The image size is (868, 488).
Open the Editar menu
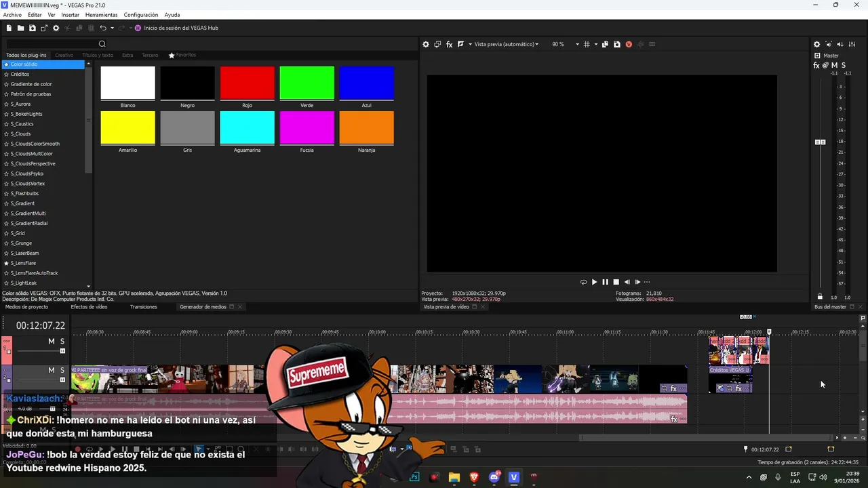click(35, 15)
